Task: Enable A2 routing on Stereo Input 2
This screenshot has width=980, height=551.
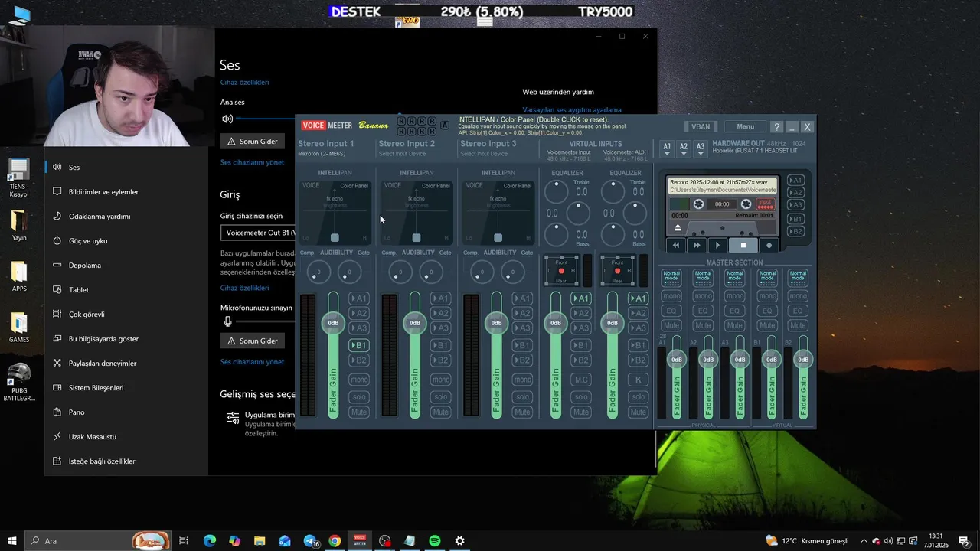Action: click(440, 313)
